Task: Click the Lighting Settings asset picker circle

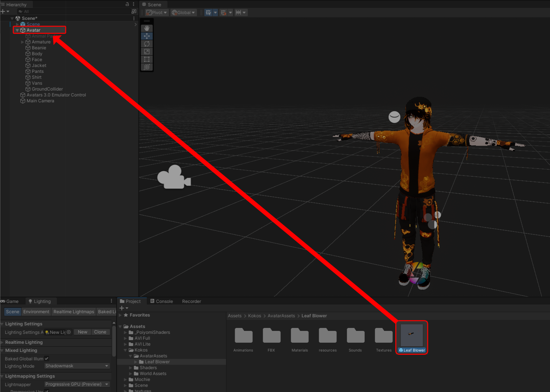Action: pos(69,332)
